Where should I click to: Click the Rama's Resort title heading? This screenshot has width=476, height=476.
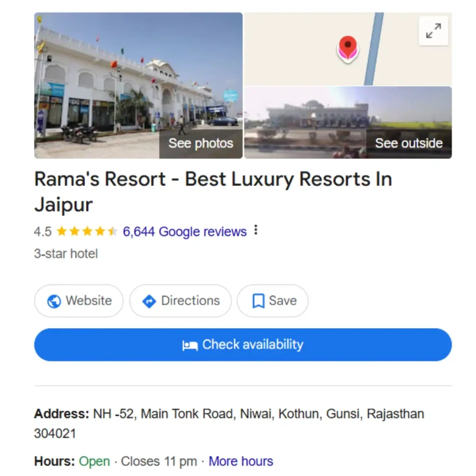click(213, 192)
